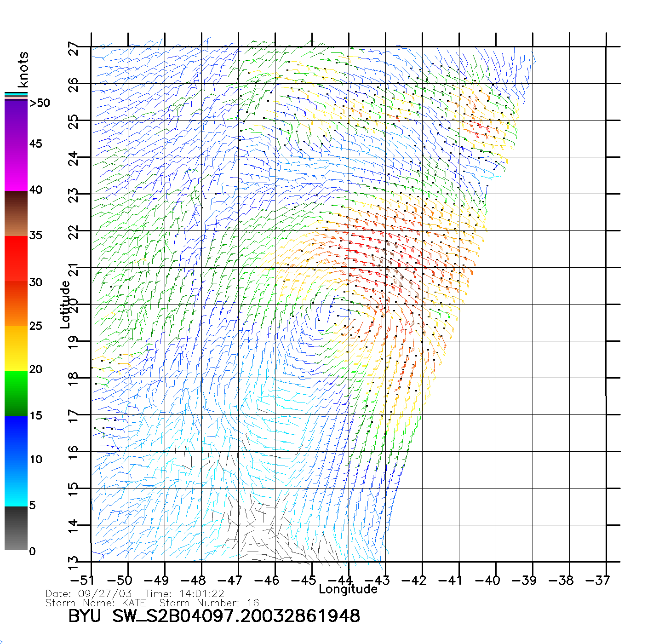The image size is (653, 644).
Task: Select the red 30–35 knots legend band
Action: (x=16, y=259)
